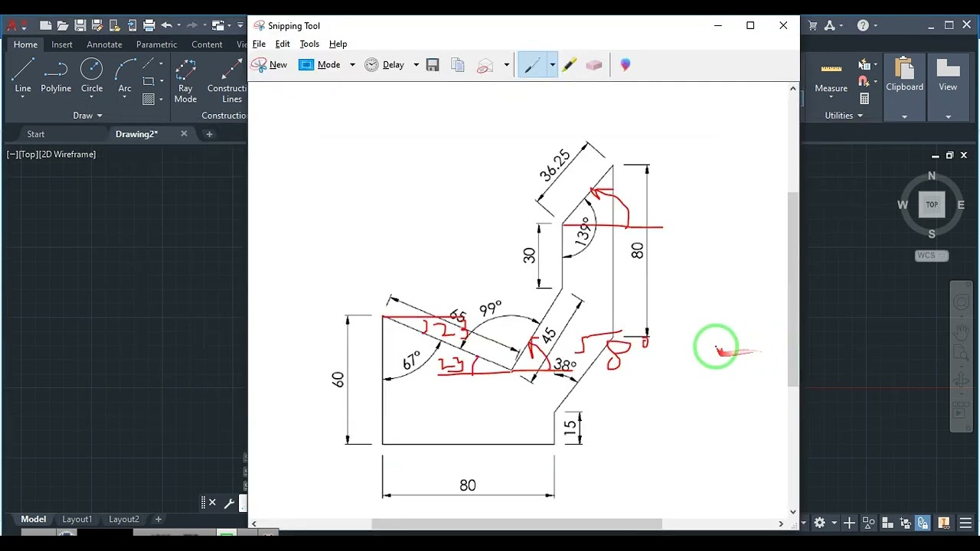This screenshot has width=980, height=551.
Task: Click the Edit with Paint 3D icon
Action: [626, 65]
